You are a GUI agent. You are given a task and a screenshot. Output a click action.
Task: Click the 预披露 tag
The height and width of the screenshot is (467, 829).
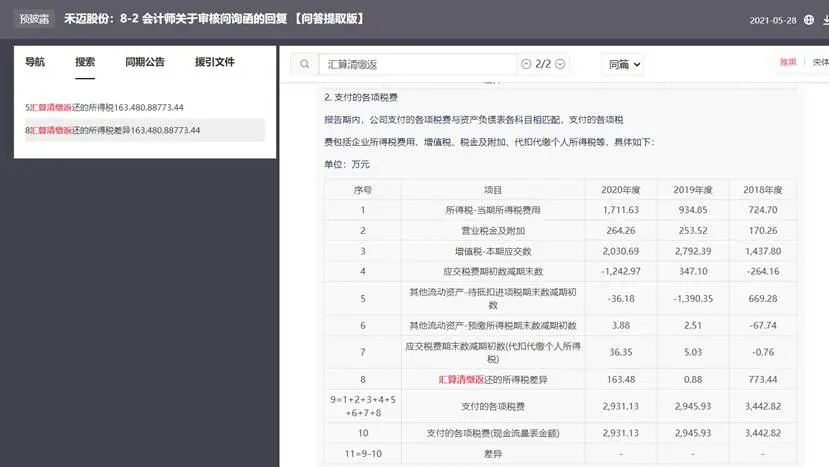(34, 19)
